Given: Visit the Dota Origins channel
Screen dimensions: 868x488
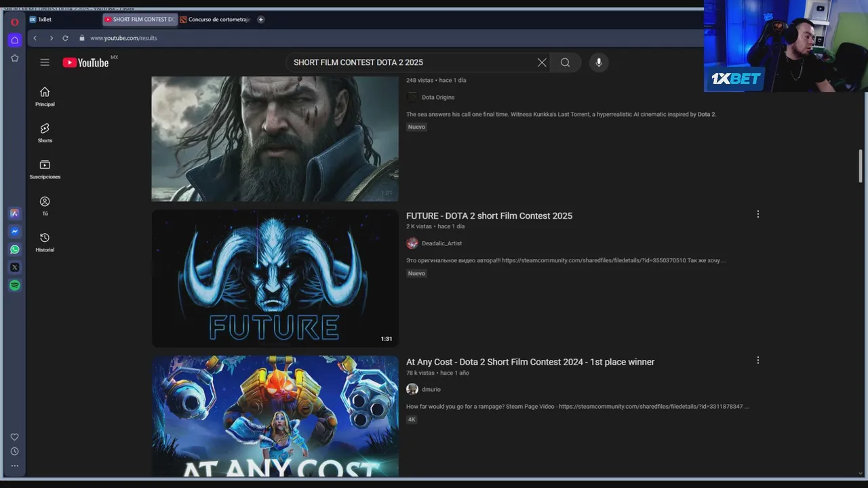Looking at the screenshot, I should pos(438,98).
